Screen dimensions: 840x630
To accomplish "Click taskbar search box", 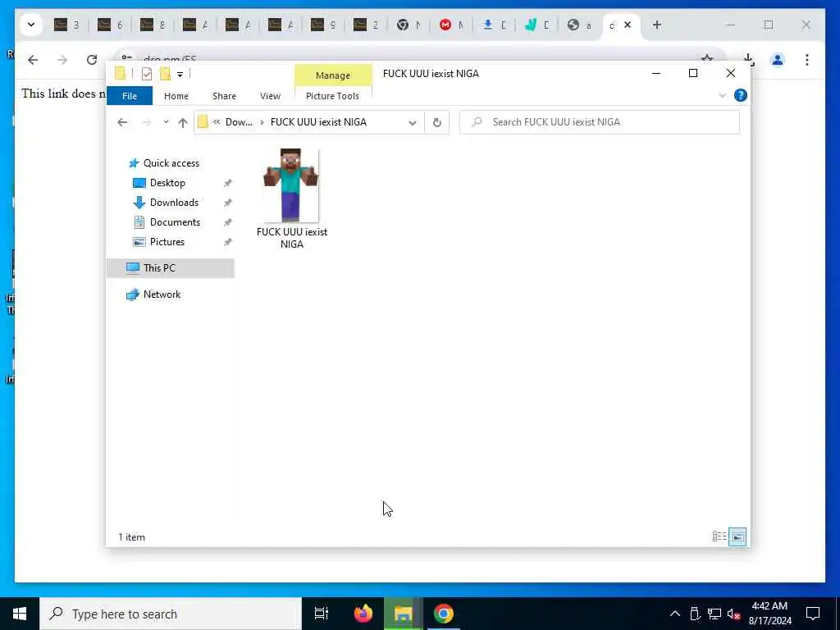I will pyautogui.click(x=171, y=614).
